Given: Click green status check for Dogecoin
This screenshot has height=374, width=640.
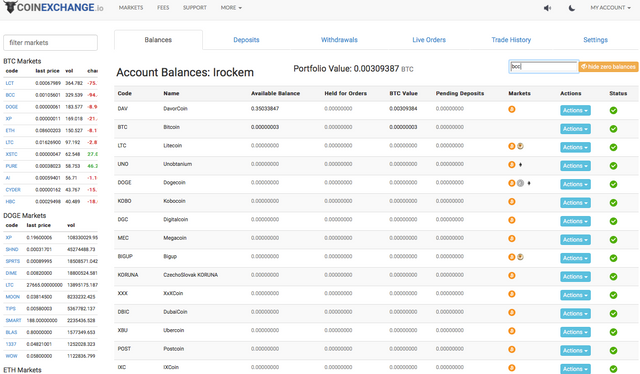Looking at the screenshot, I should [613, 185].
